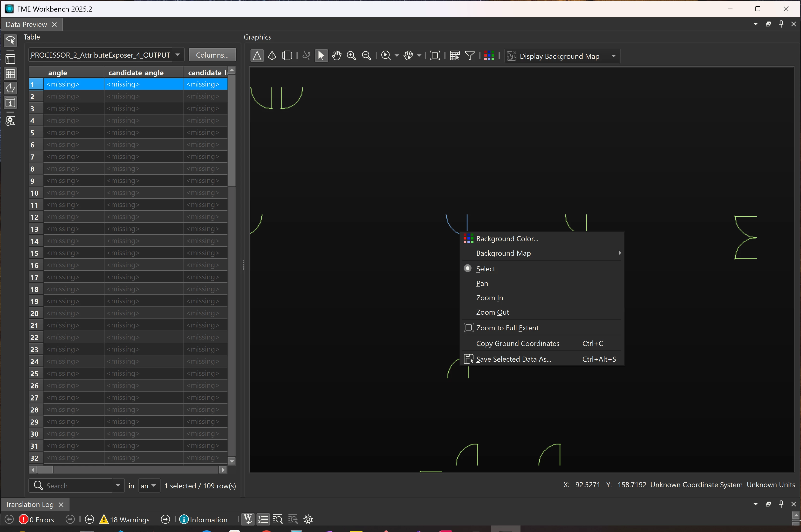This screenshot has width=801, height=532.
Task: Expand the Background Map submenu arrow
Action: coord(619,253)
